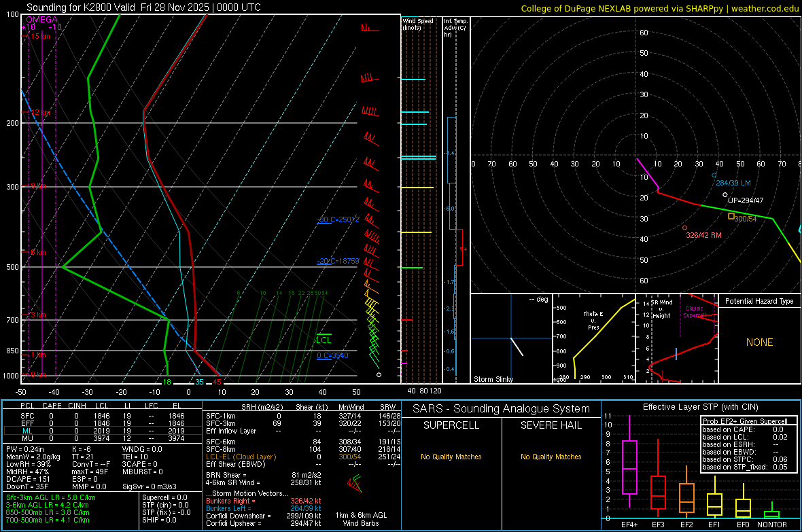This screenshot has height=532, width=802.
Task: Click the SEVERE HAIL column heading
Action: point(551,425)
